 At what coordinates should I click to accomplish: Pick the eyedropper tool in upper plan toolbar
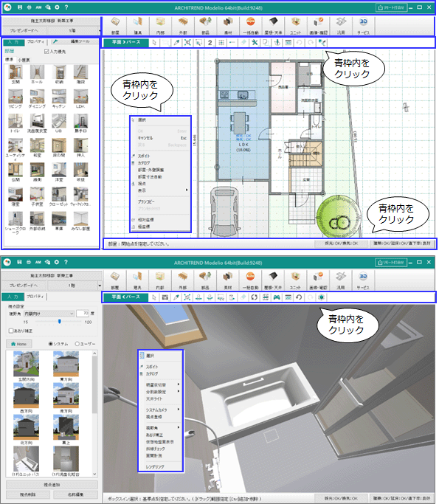[x=176, y=42]
